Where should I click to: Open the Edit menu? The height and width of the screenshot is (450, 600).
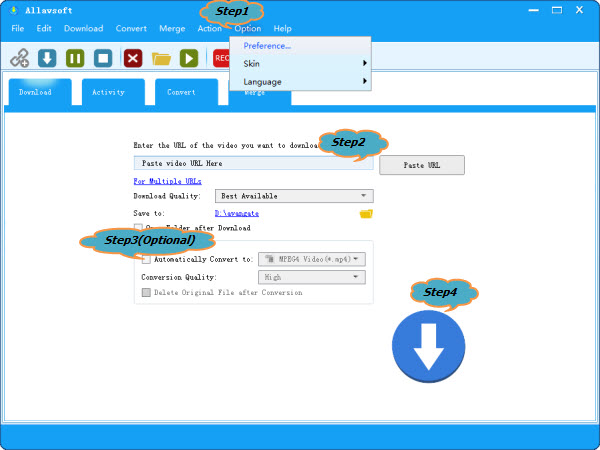pos(44,28)
